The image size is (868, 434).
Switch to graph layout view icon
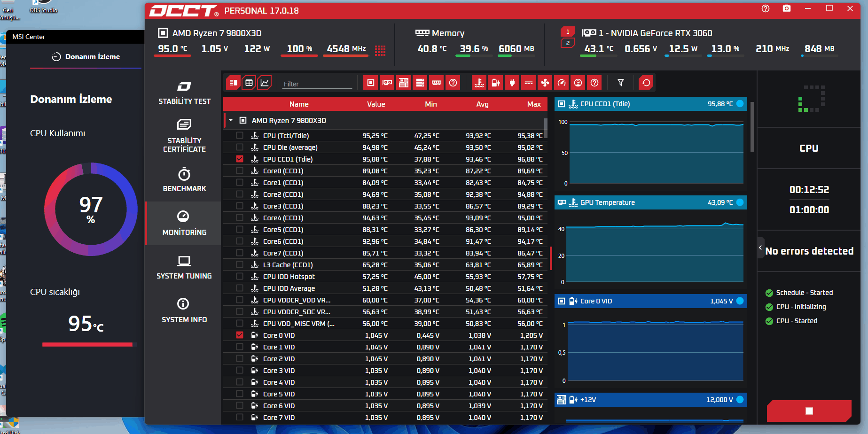coord(265,83)
